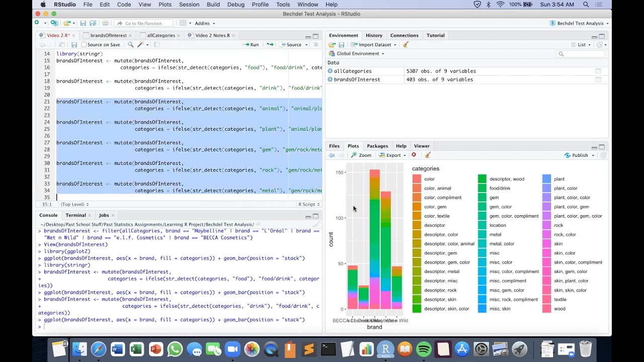644x362 pixels.
Task: Switch to Packages tab
Action: coord(377,146)
